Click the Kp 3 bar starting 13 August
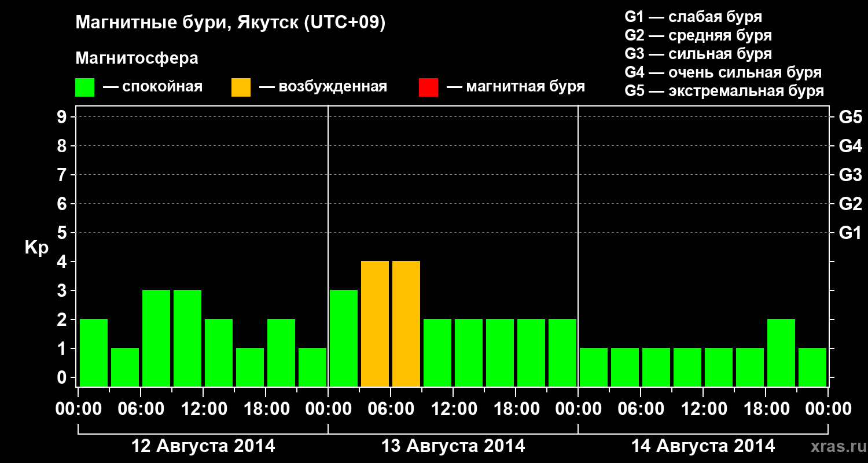Viewport: 868px width, 463px height. coord(344,338)
